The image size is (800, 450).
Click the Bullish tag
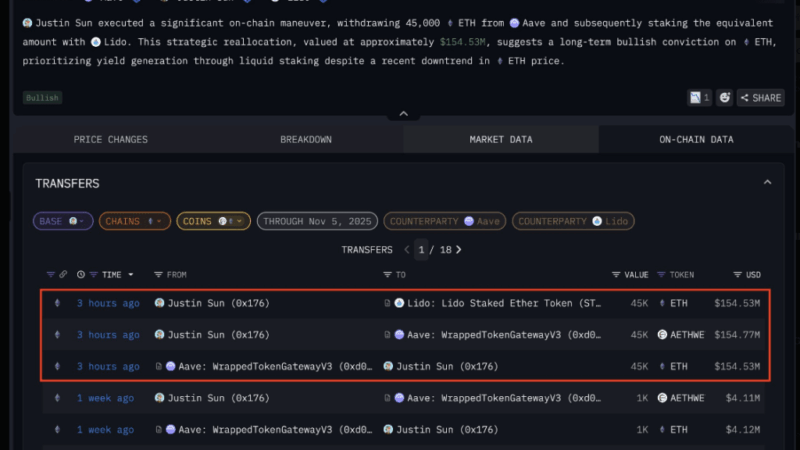pos(42,97)
